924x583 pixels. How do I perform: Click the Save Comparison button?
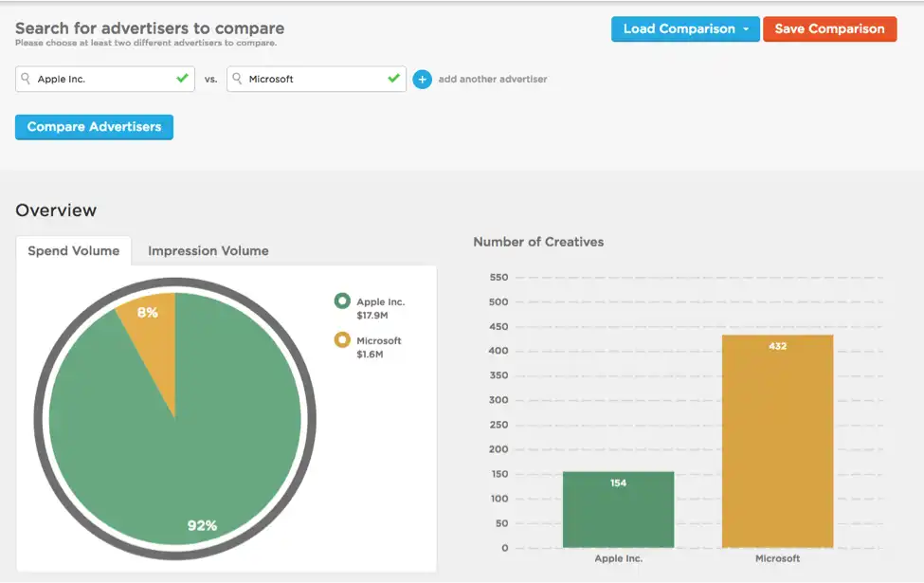tap(830, 28)
